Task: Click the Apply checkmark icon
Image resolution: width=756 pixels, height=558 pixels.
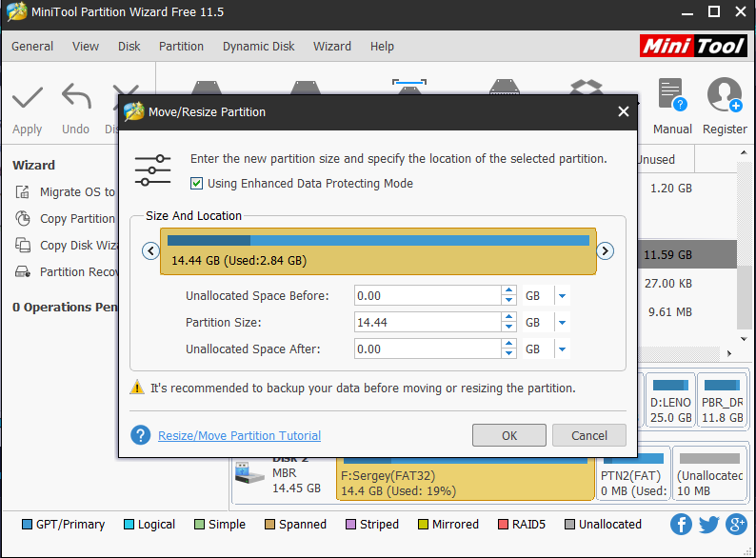Action: (x=28, y=97)
